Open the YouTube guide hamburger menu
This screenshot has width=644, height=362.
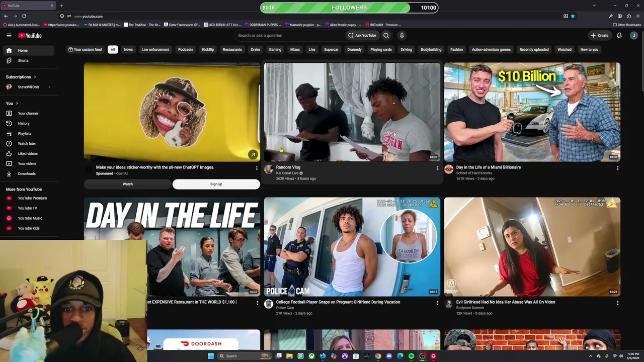(9, 35)
